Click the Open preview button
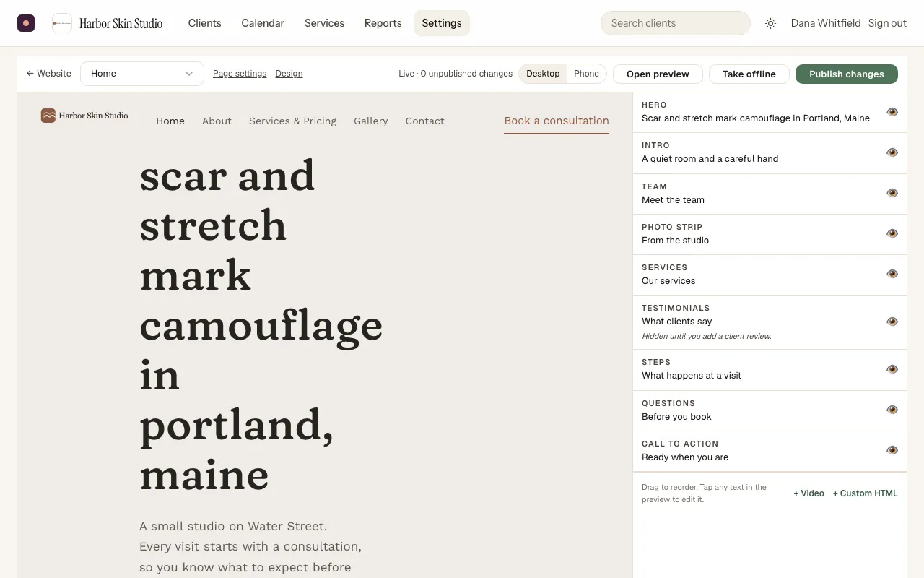924x578 pixels. click(x=658, y=74)
